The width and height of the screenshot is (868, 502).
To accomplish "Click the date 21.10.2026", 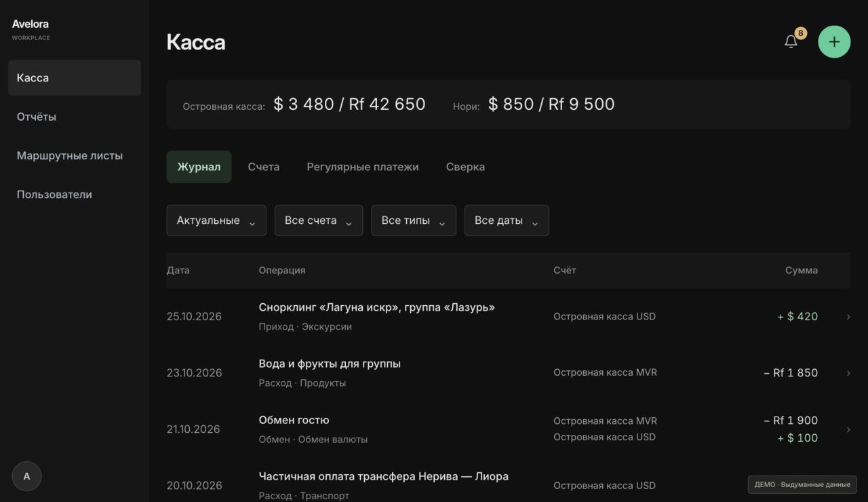I will [194, 429].
